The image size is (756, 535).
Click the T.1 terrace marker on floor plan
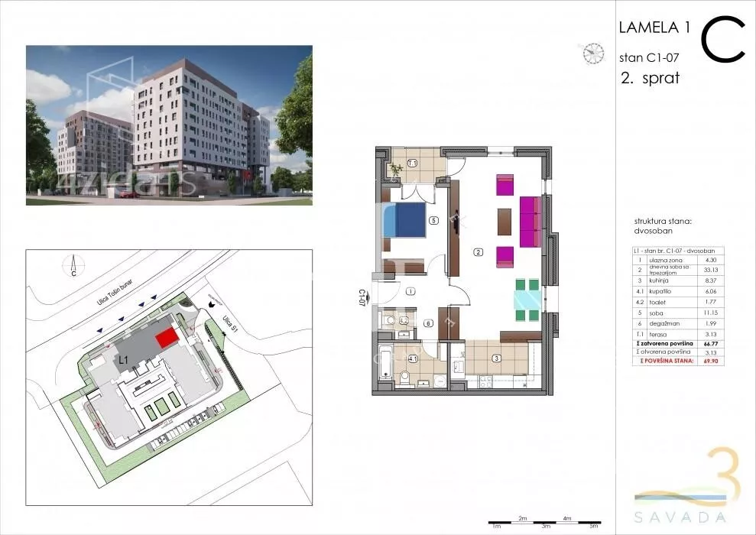pos(412,163)
